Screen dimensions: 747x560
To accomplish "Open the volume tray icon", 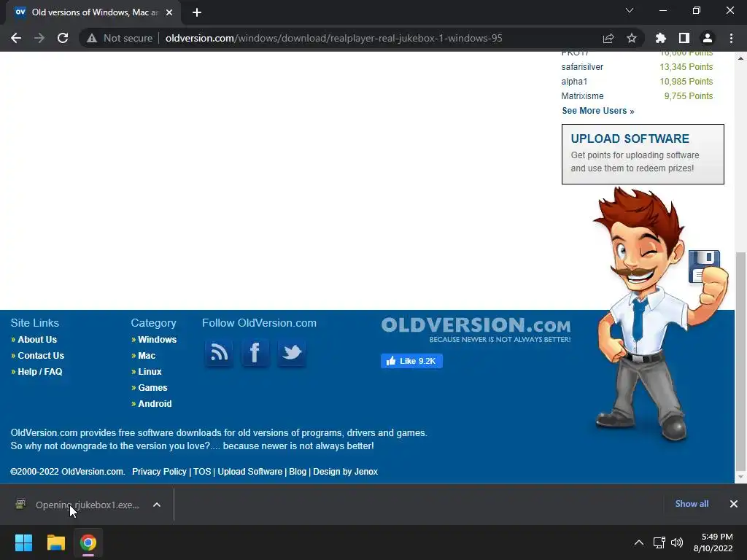I will click(x=677, y=542).
